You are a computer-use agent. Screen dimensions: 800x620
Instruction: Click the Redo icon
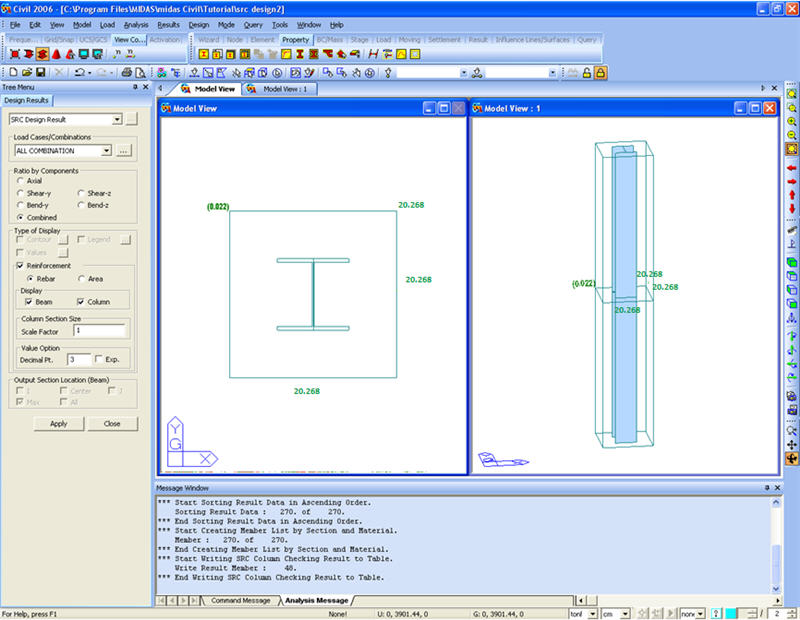point(103,71)
